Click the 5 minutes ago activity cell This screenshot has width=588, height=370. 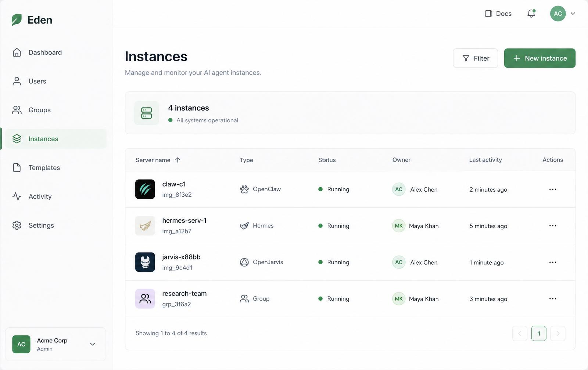(x=488, y=226)
